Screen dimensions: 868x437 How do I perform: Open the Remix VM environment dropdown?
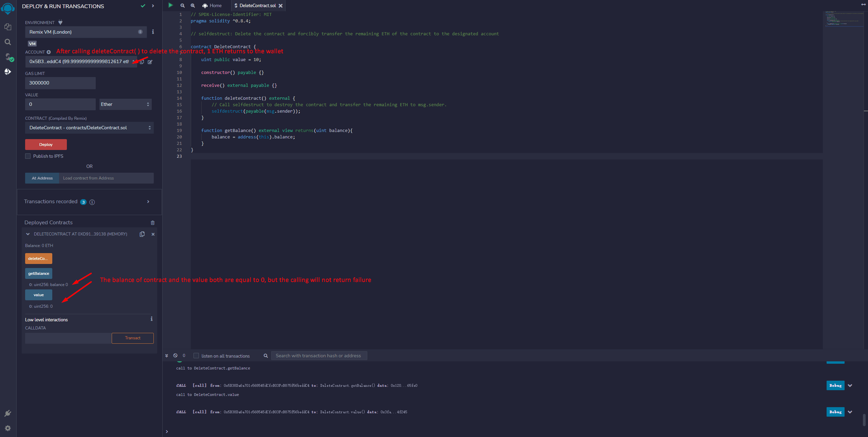(x=86, y=32)
